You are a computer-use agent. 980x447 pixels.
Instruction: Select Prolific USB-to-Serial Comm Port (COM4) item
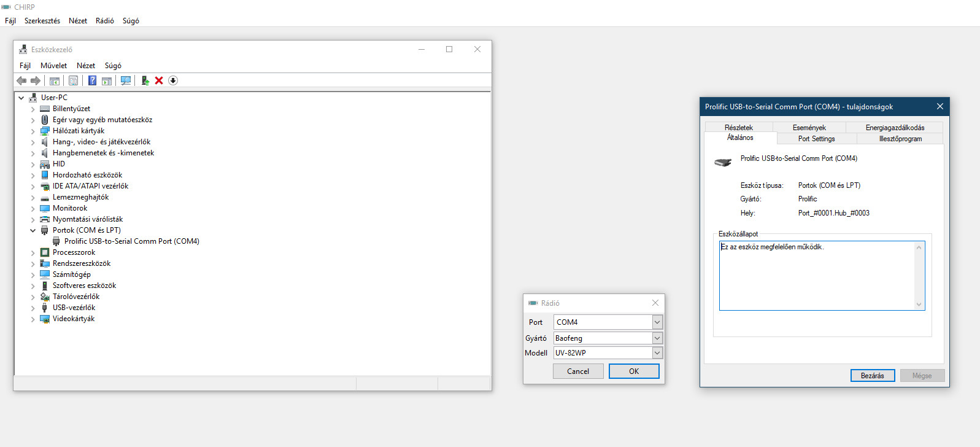pos(132,241)
